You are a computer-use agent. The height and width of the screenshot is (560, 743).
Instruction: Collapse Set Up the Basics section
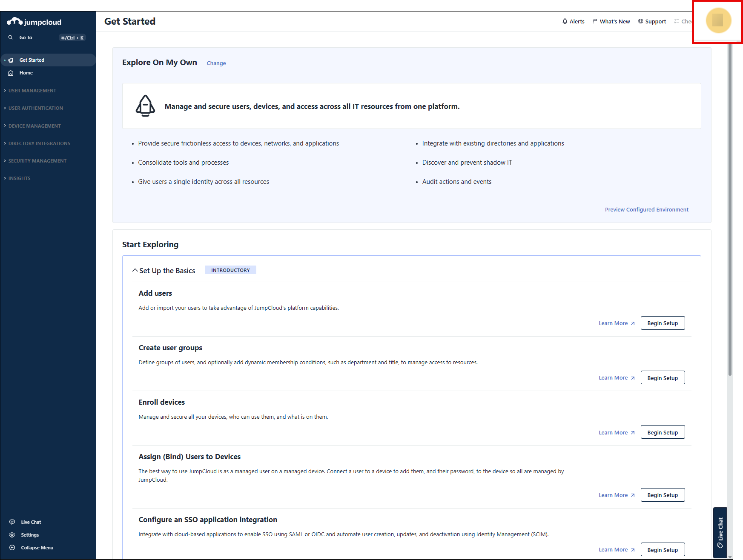135,271
